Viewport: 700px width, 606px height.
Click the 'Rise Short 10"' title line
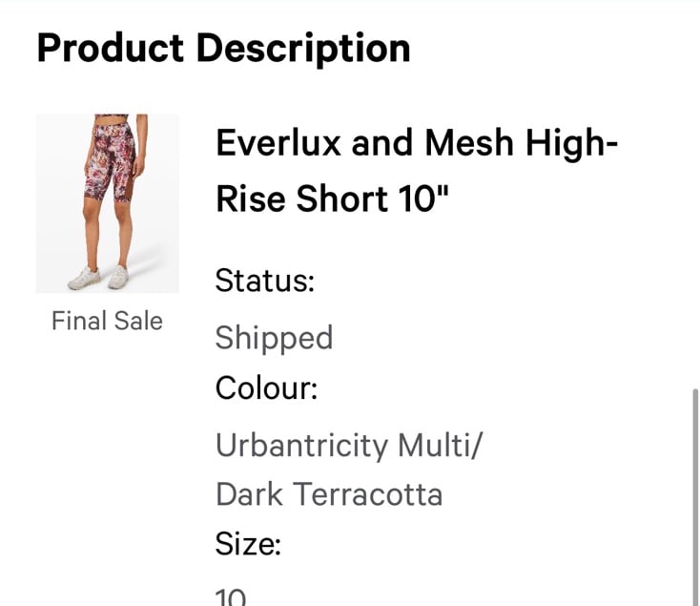click(332, 199)
